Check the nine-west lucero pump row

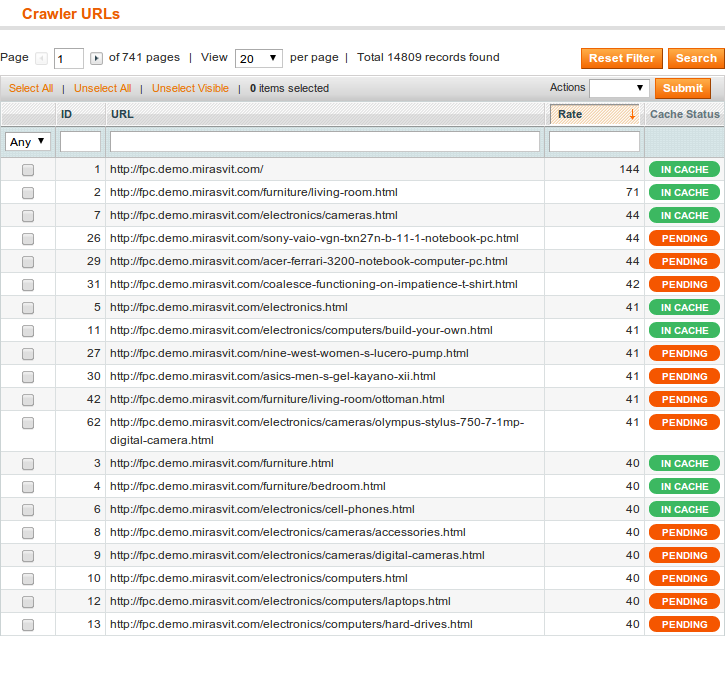click(x=28, y=354)
